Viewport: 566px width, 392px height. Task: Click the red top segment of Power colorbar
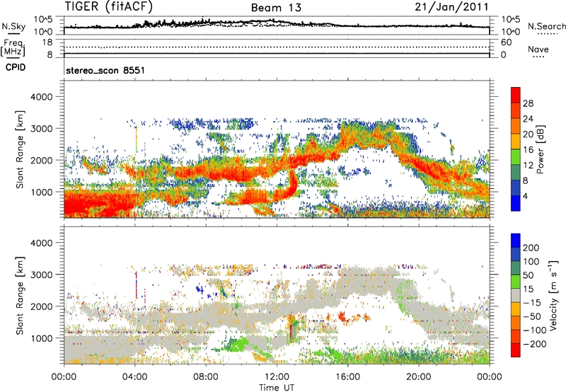pos(516,95)
